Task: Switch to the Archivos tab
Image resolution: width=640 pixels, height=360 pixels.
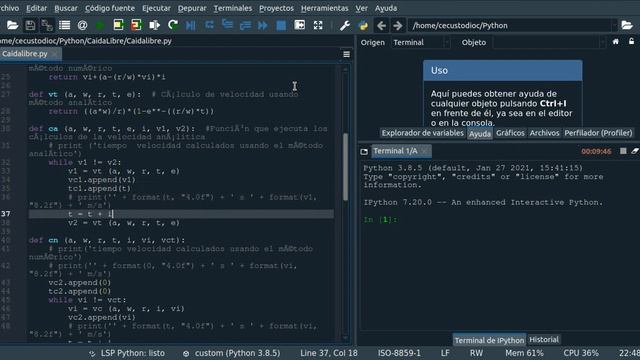Action: [x=544, y=133]
